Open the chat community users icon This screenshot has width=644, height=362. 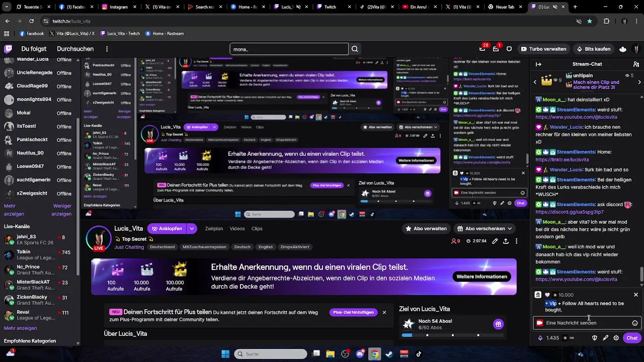point(635,64)
